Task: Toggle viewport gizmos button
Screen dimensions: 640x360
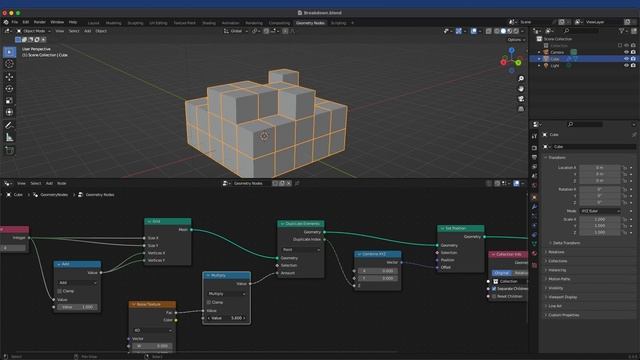Action: click(x=459, y=31)
